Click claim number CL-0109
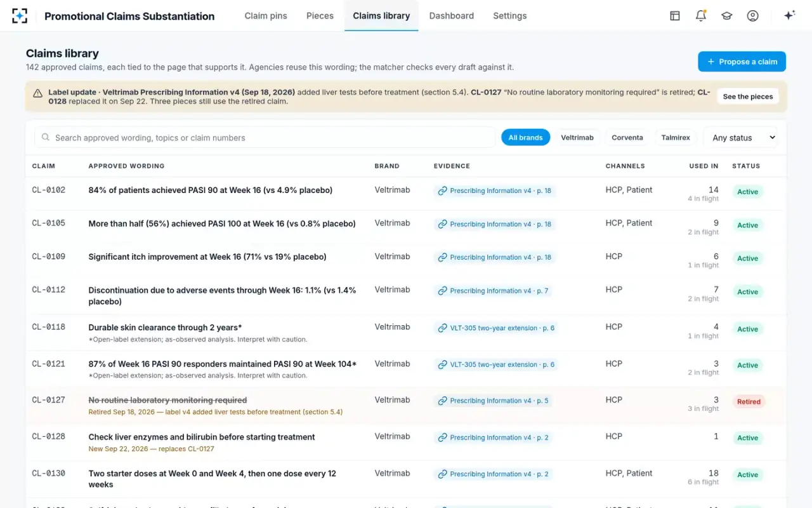The image size is (812, 508). 49,257
